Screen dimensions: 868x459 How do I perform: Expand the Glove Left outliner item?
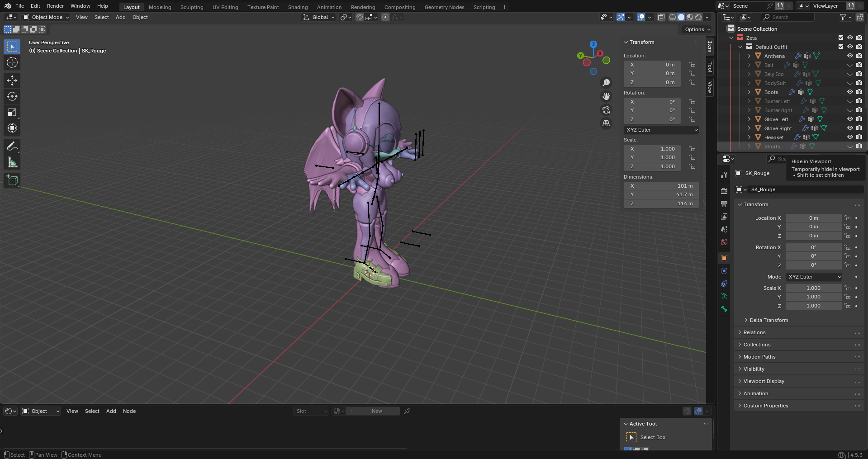point(749,119)
